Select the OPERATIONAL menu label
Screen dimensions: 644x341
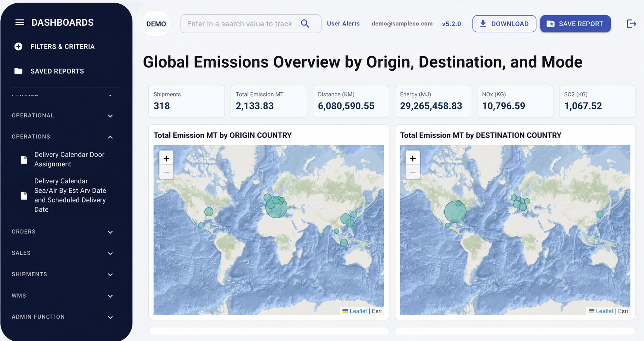[33, 115]
